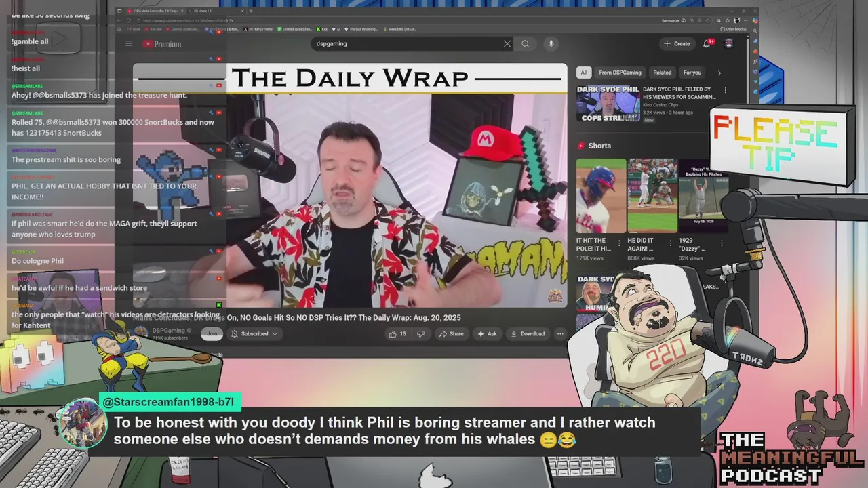The width and height of the screenshot is (868, 488).
Task: Open more actions ellipsis under the video
Action: (560, 333)
